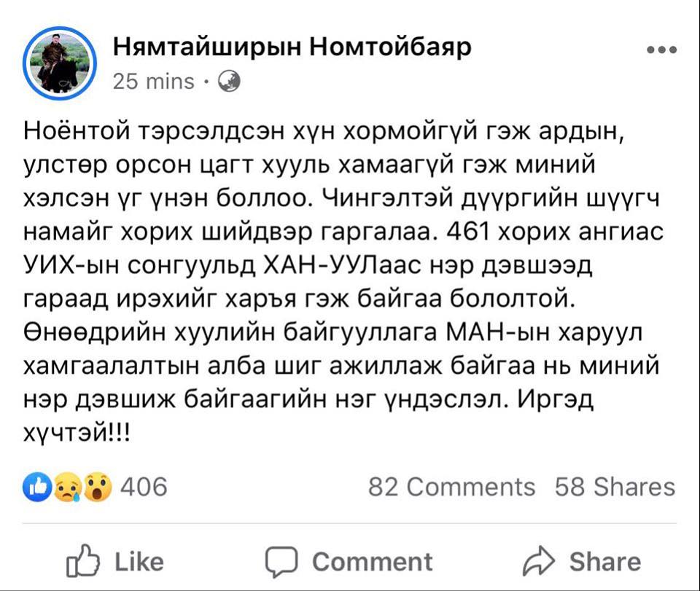Viewport: 700px width, 591px height.
Task: Click the Share button text
Action: [x=605, y=562]
